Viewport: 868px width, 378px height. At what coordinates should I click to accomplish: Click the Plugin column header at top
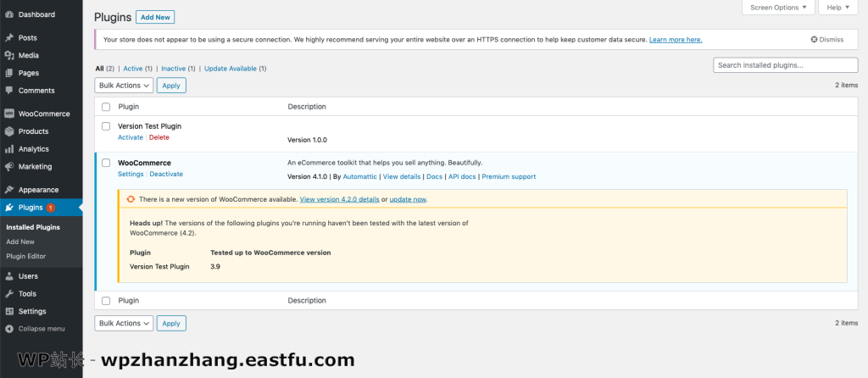tap(129, 107)
